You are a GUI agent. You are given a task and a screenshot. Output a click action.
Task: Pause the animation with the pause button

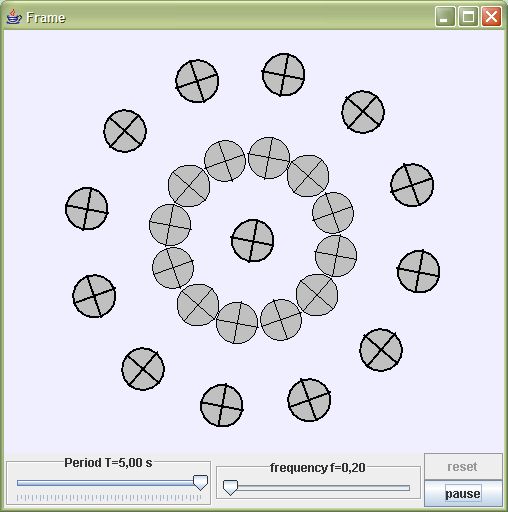click(463, 494)
